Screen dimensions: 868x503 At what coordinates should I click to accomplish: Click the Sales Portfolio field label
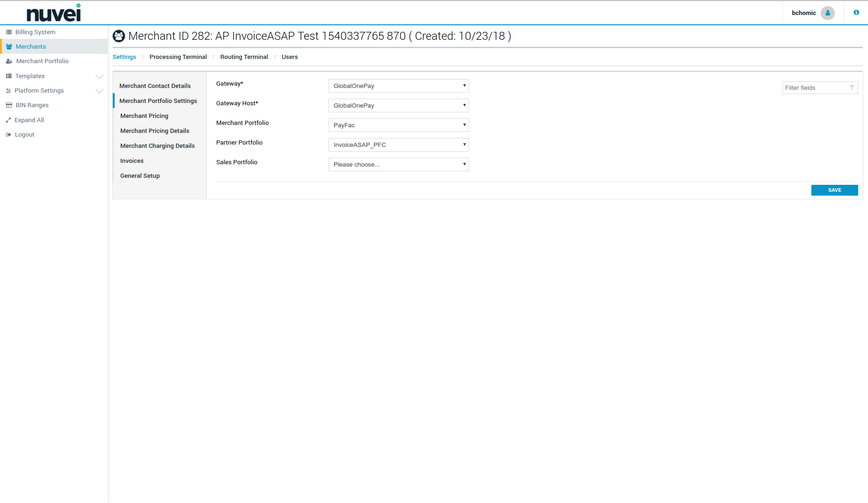point(237,162)
